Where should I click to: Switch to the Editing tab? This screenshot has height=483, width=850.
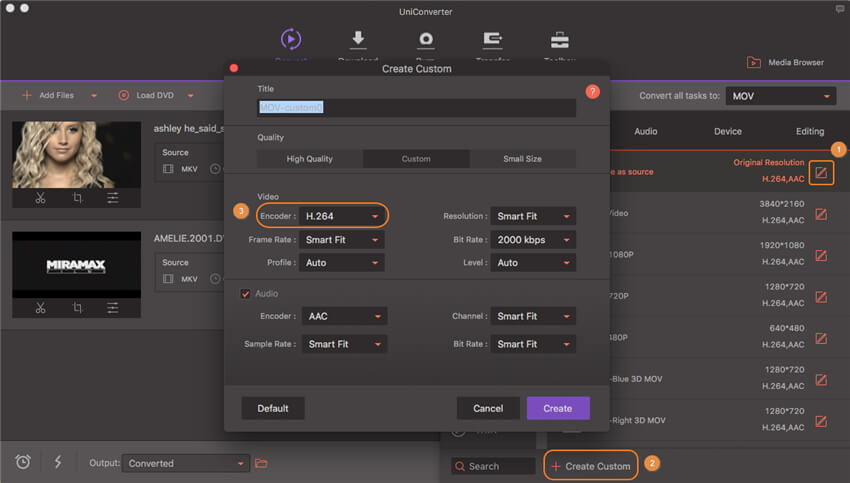click(x=810, y=131)
